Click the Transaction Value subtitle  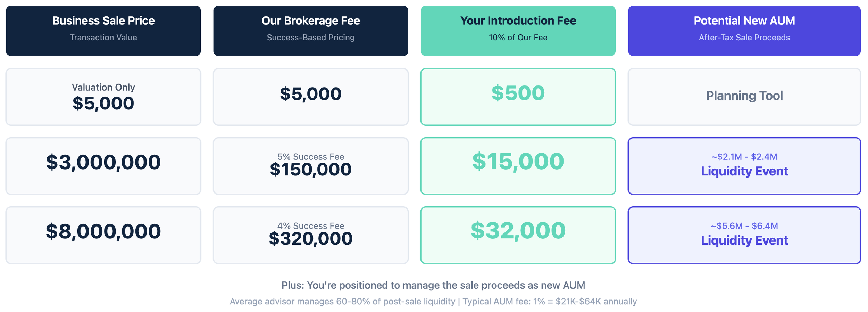[103, 38]
